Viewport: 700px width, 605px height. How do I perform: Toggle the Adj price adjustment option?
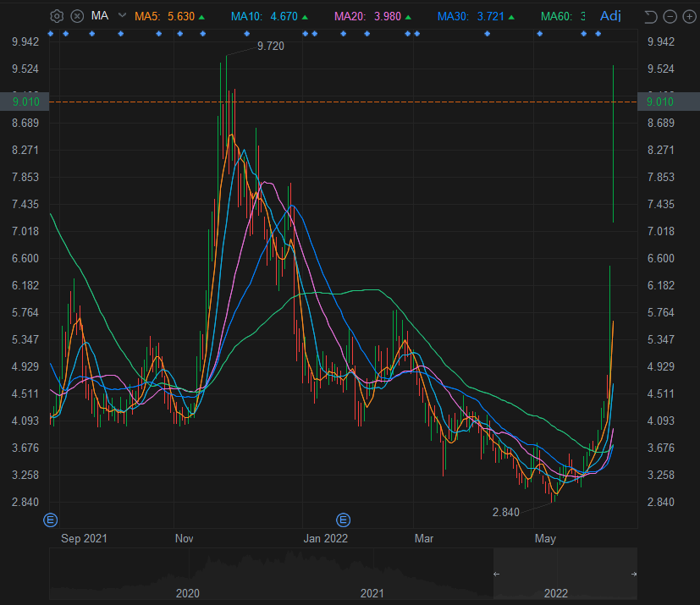(610, 16)
